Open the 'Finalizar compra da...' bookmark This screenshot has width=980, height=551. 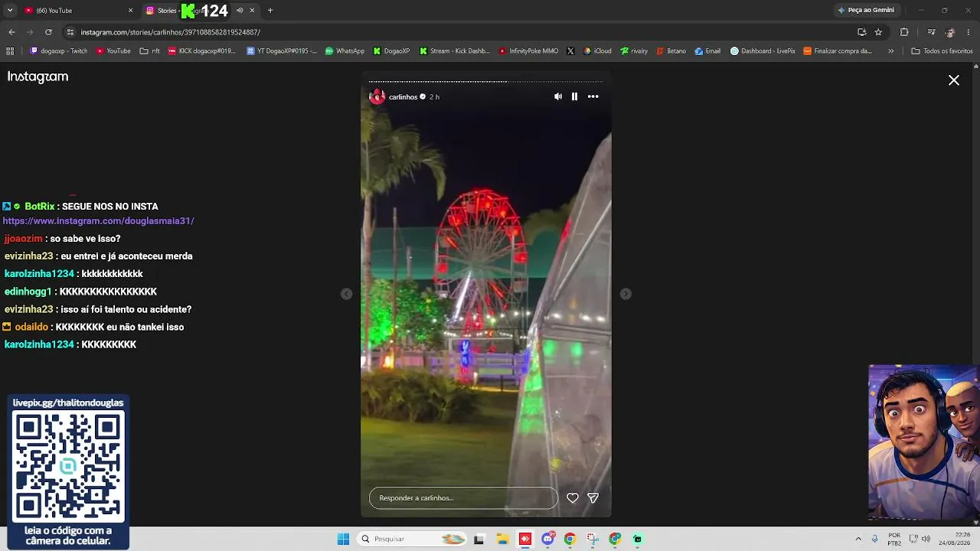[x=838, y=51]
